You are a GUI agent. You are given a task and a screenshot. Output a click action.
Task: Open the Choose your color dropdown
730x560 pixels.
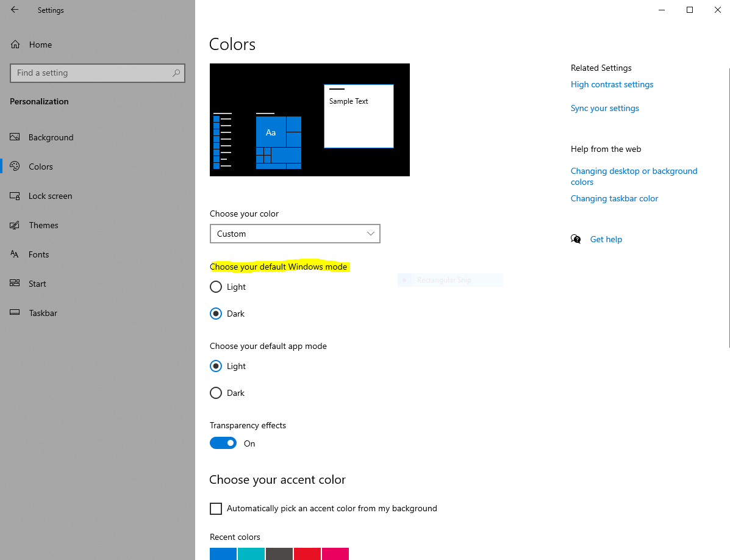pyautogui.click(x=295, y=234)
